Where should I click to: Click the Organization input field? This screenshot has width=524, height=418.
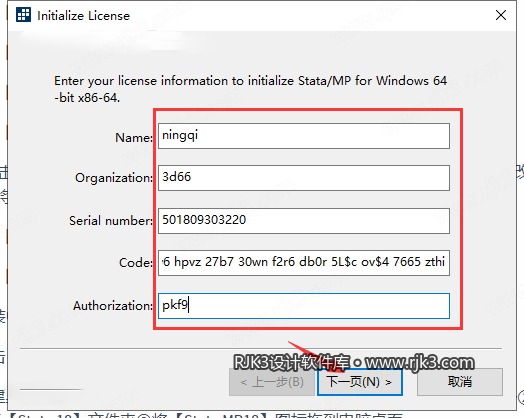304,178
